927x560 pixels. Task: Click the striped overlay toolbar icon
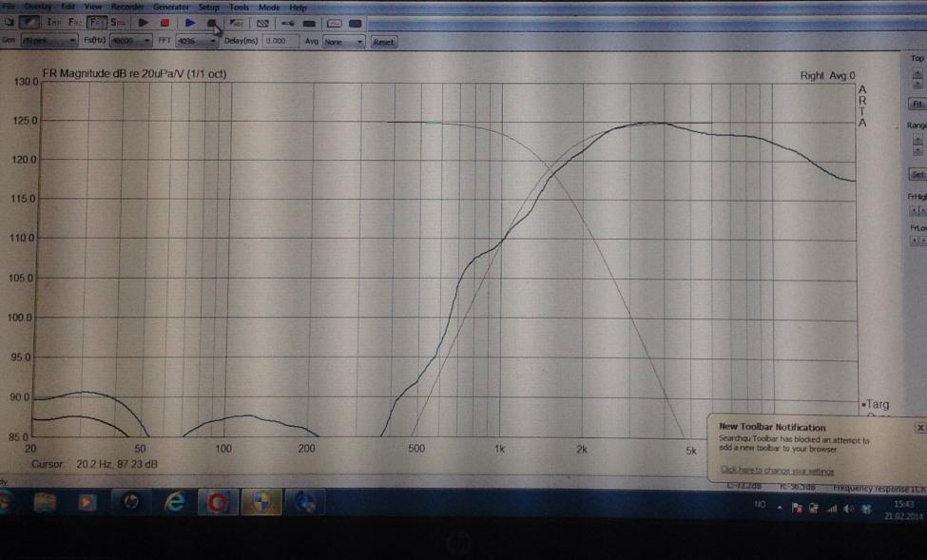pos(262,23)
